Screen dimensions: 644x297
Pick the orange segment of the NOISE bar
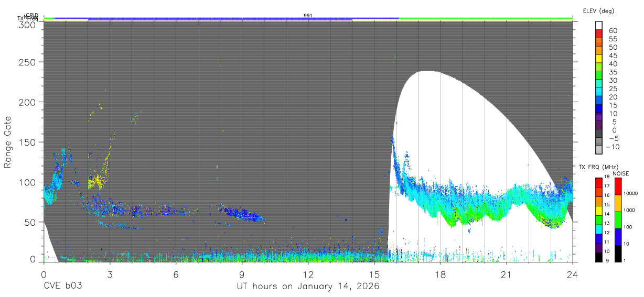pos(618,203)
